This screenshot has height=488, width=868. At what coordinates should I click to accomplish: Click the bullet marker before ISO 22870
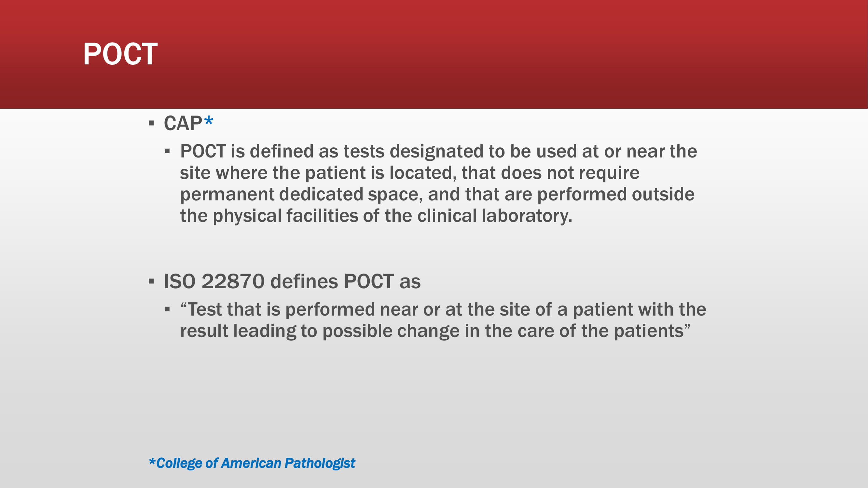[151, 281]
